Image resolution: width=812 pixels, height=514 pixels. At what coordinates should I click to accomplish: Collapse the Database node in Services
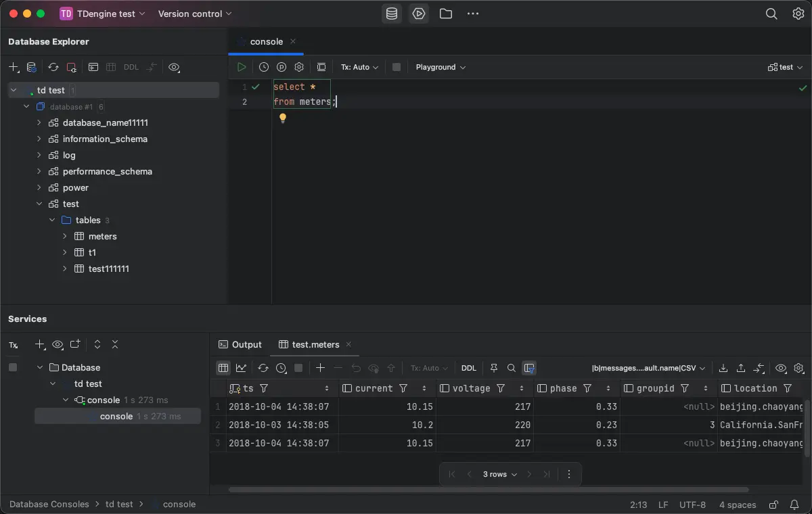tap(40, 367)
